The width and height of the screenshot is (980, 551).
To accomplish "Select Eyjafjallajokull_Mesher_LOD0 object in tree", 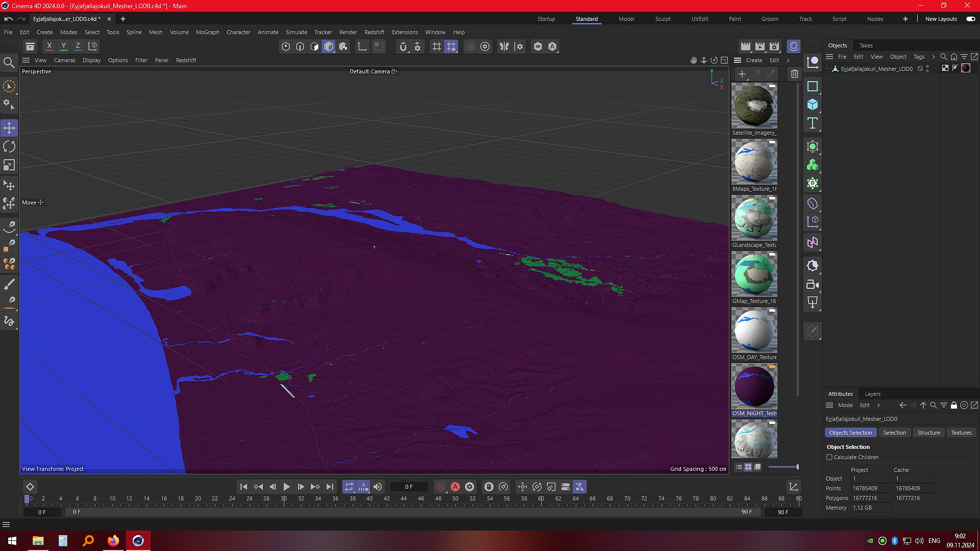I will tap(876, 69).
